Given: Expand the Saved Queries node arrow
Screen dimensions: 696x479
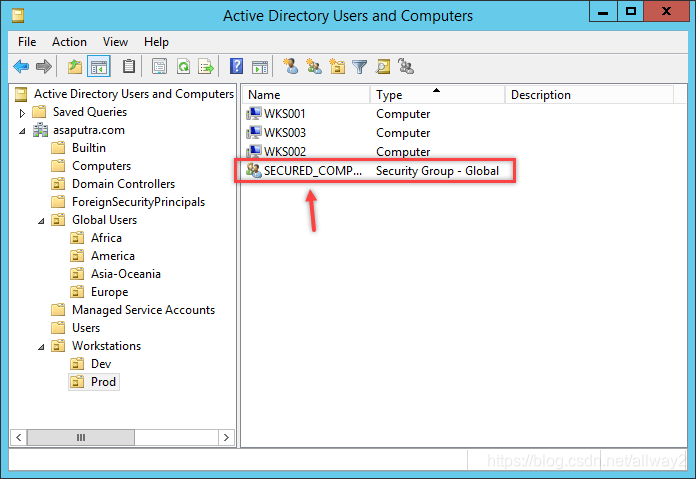Looking at the screenshot, I should coord(22,113).
